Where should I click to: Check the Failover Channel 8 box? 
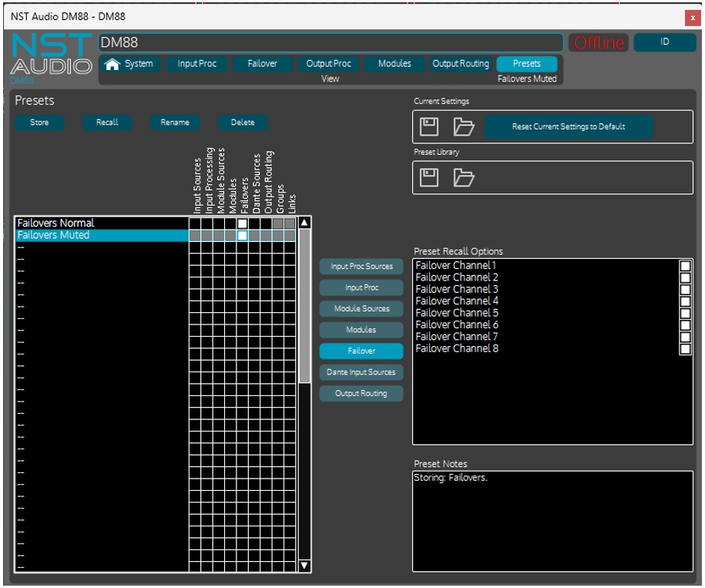685,349
